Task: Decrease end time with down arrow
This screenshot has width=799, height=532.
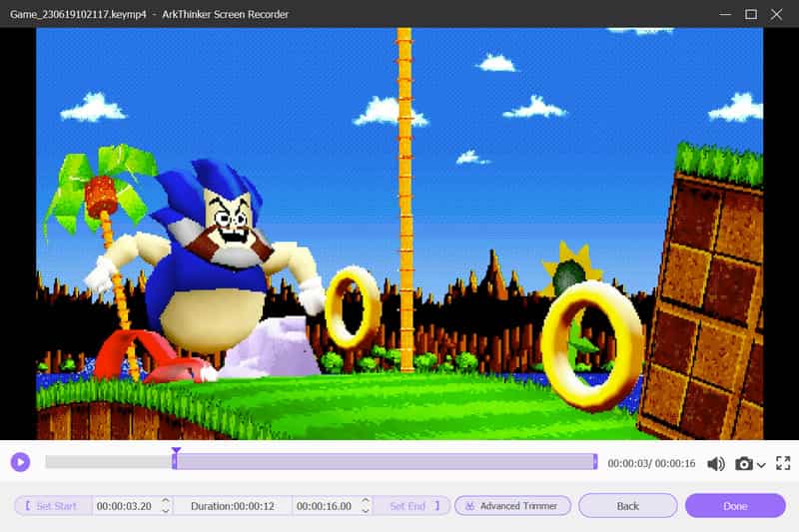Action: click(366, 510)
